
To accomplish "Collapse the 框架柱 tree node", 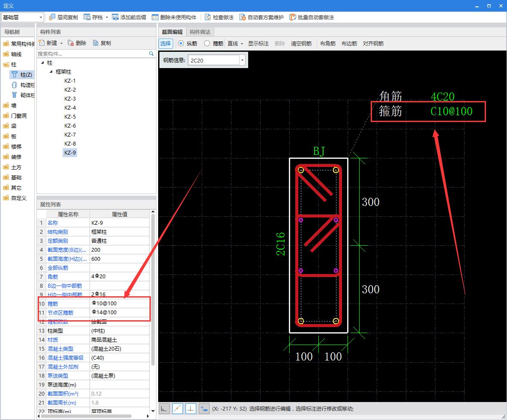I will pyautogui.click(x=51, y=72).
